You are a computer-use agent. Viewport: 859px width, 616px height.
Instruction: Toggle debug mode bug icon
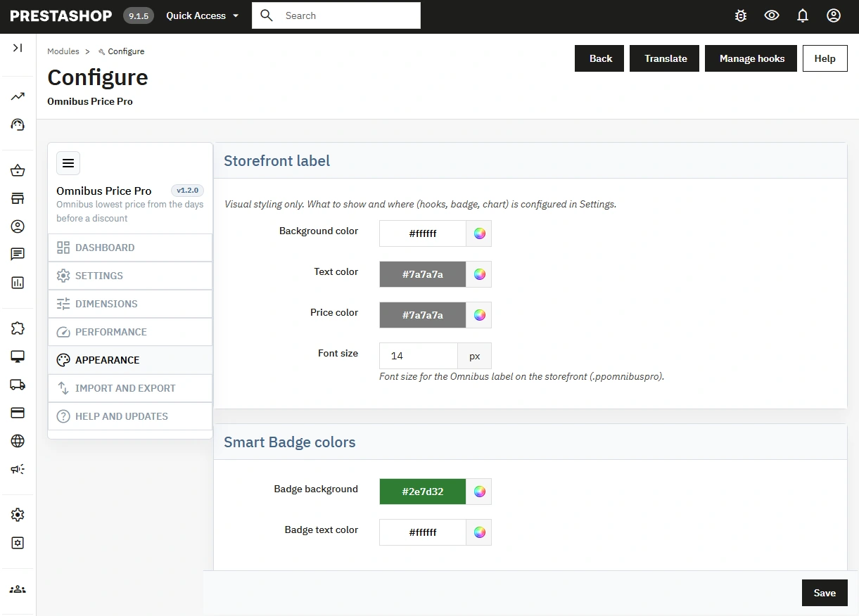pos(741,15)
